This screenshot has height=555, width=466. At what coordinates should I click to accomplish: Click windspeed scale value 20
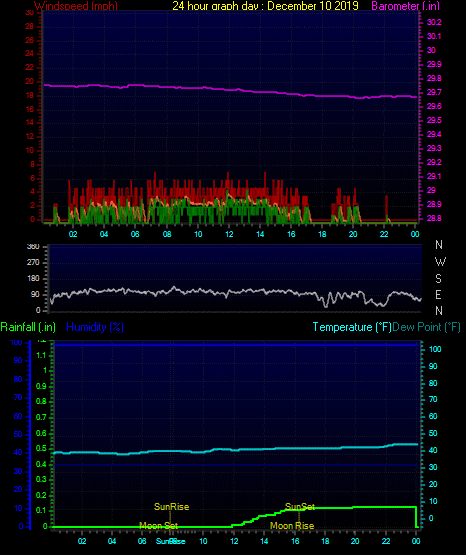tap(30, 82)
